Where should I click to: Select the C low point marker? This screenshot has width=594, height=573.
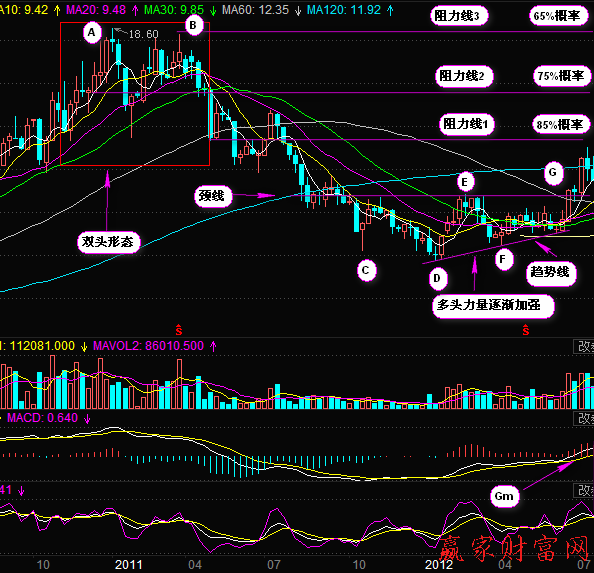pos(366,270)
